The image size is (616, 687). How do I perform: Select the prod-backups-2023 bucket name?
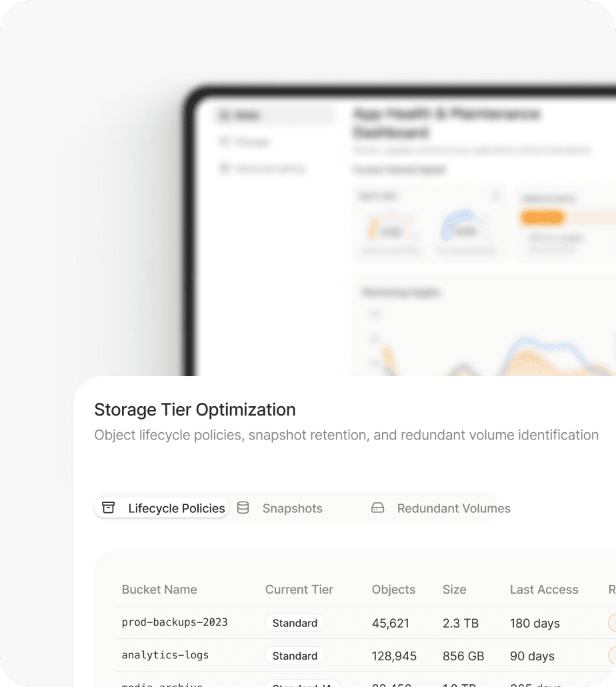[x=175, y=622]
